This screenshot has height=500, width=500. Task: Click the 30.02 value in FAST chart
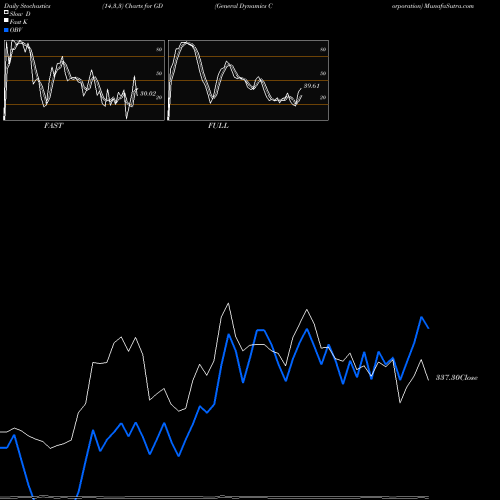[x=148, y=94]
